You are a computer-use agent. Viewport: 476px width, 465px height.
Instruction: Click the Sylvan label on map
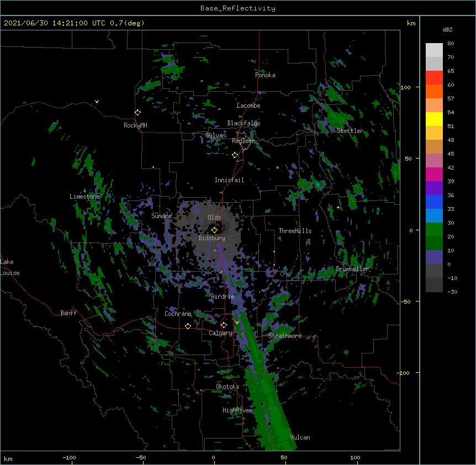click(215, 135)
